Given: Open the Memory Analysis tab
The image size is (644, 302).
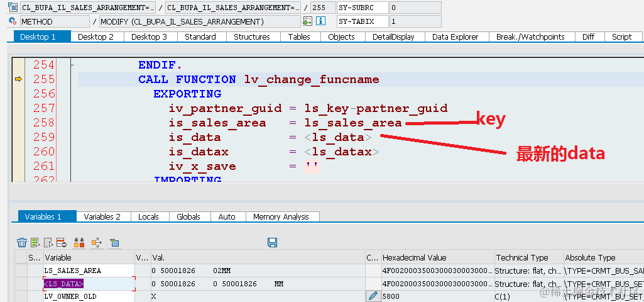Looking at the screenshot, I should click(281, 216).
